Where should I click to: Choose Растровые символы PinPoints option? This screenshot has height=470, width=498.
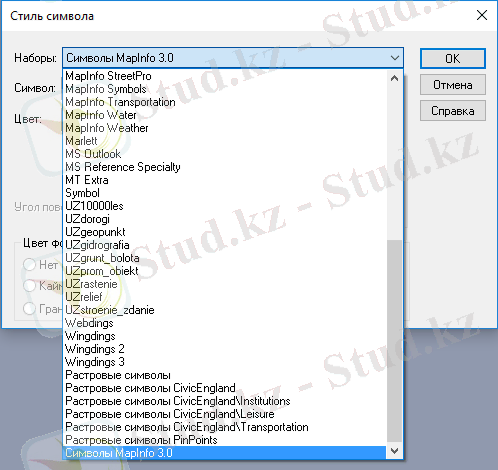click(x=225, y=440)
